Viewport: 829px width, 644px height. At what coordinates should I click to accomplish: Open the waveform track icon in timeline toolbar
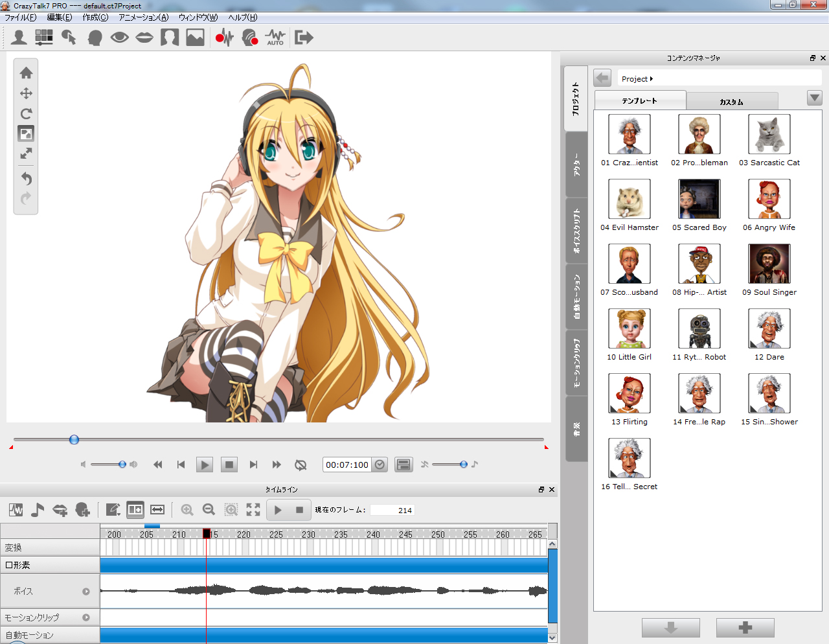[x=16, y=510]
